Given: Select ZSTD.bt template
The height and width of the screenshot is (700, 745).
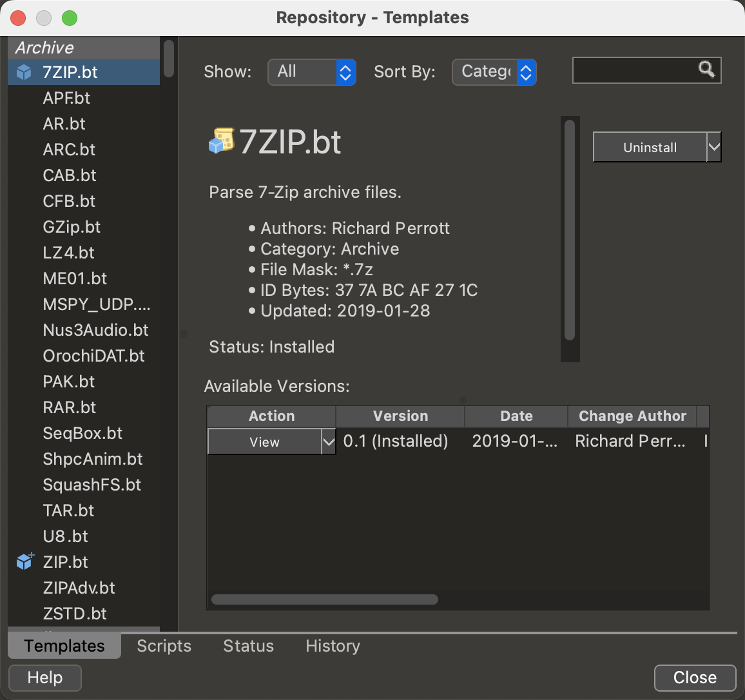Looking at the screenshot, I should pos(84,613).
